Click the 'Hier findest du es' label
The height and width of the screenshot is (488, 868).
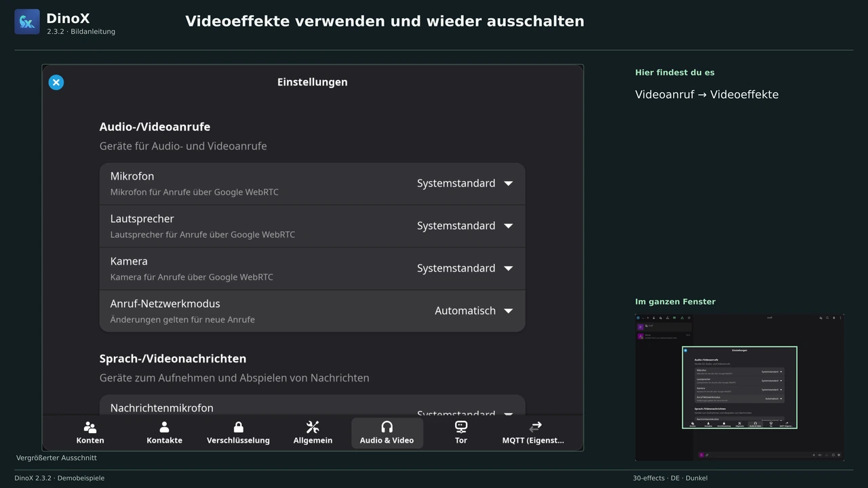coord(675,73)
